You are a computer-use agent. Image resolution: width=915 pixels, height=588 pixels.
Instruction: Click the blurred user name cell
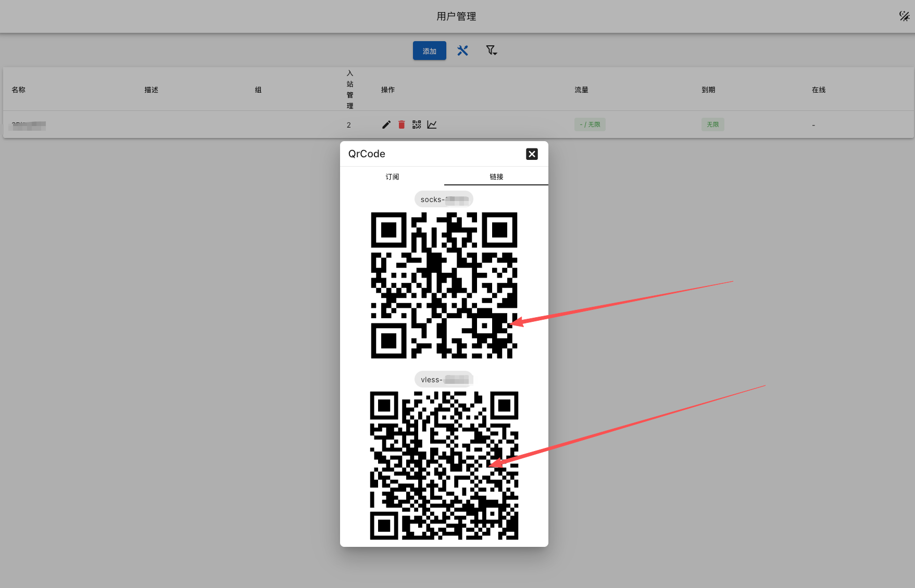pyautogui.click(x=29, y=125)
